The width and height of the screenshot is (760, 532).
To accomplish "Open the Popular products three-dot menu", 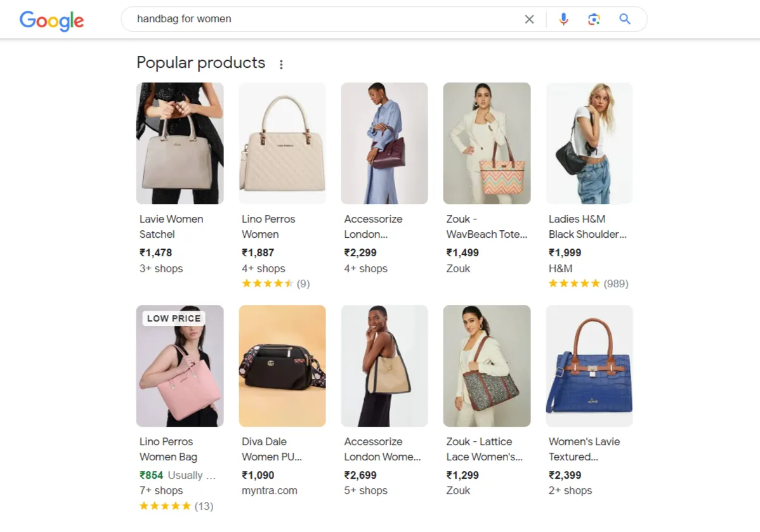I will [x=281, y=63].
